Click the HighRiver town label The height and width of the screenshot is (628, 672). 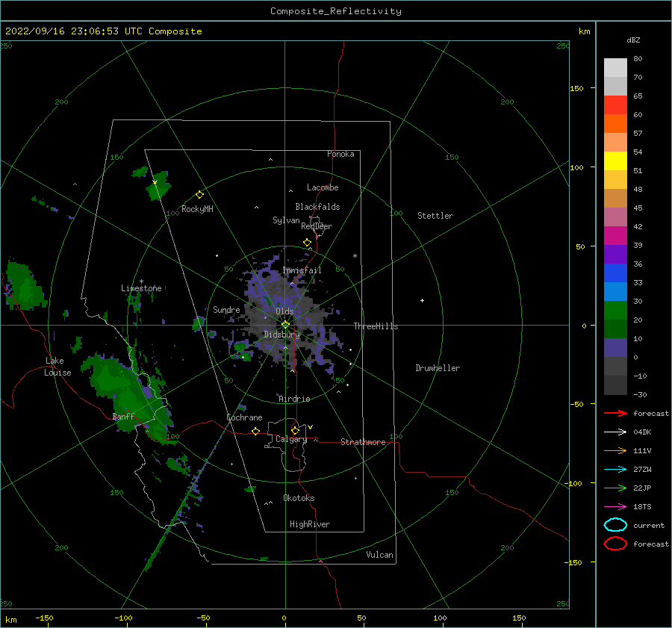click(310, 524)
